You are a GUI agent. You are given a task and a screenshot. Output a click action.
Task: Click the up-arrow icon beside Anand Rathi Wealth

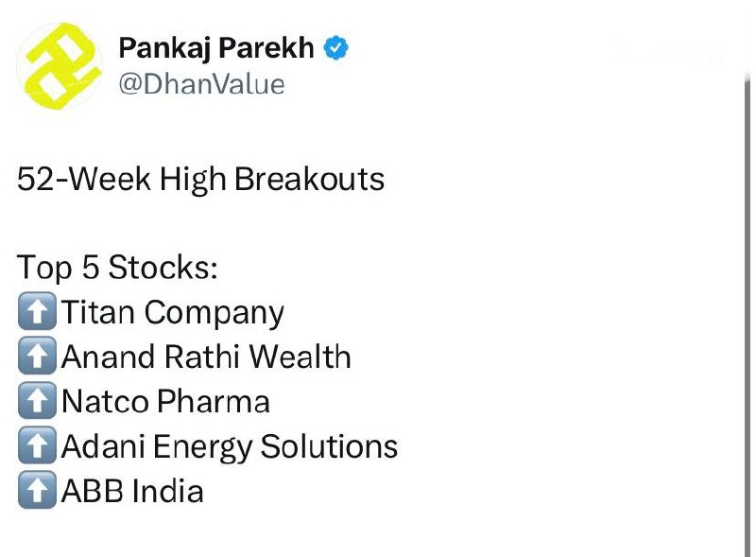click(37, 357)
